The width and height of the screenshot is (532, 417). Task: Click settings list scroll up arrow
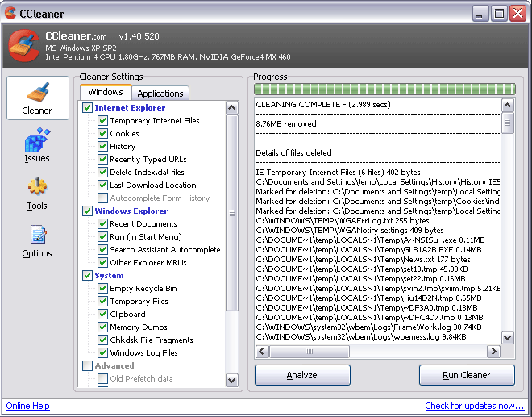232,108
